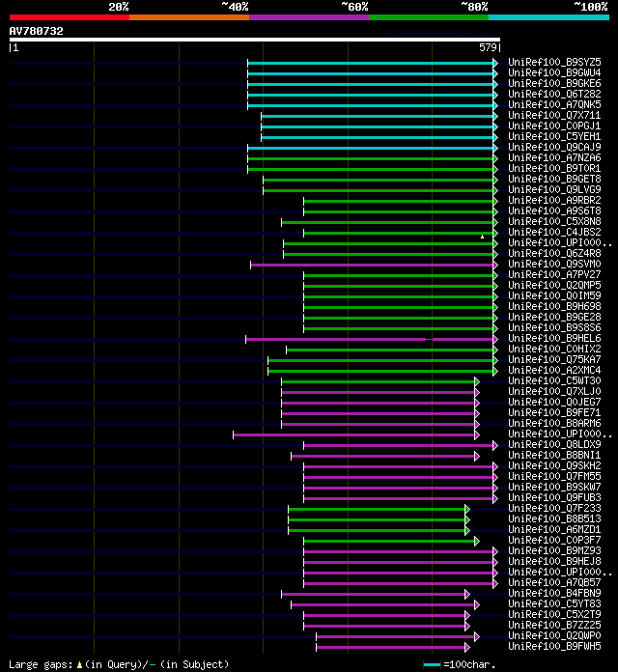Select the UniRef100_C0PGJ1 label
This screenshot has width=618, height=672.
click(x=554, y=126)
